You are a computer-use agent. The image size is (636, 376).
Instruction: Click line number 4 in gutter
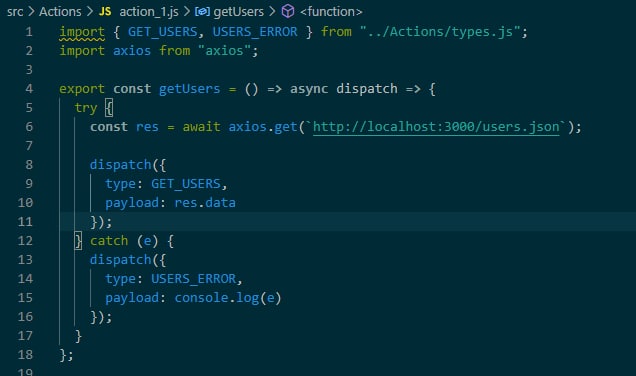(x=28, y=88)
